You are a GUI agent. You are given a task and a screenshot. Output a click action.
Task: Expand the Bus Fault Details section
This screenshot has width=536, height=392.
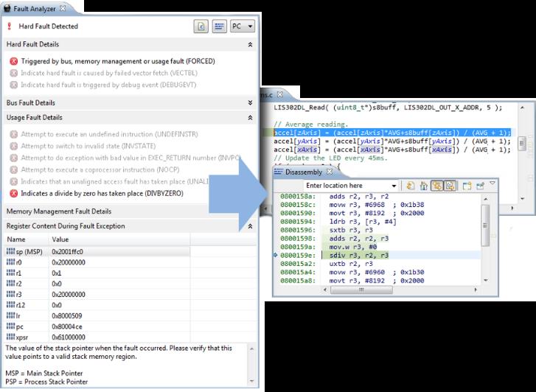tap(250, 103)
